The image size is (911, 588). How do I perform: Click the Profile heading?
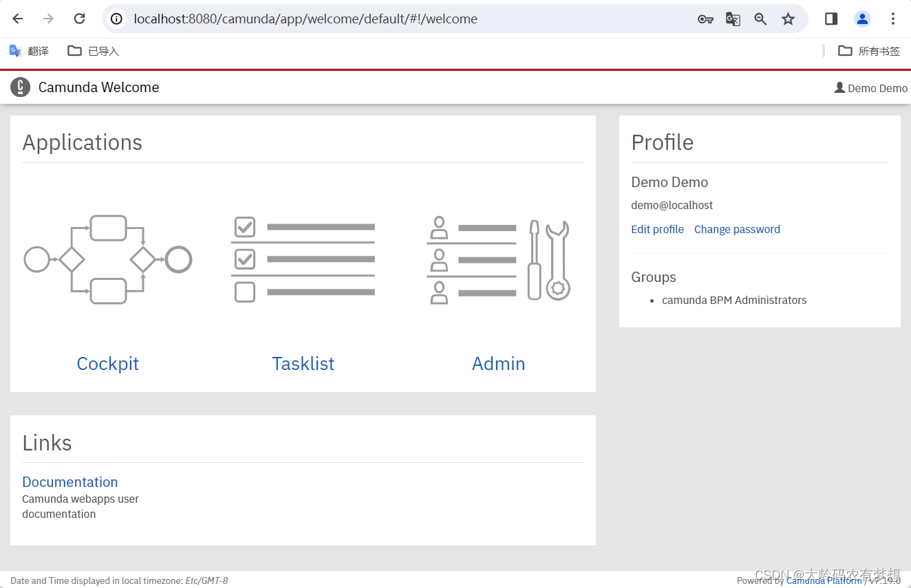tap(663, 142)
